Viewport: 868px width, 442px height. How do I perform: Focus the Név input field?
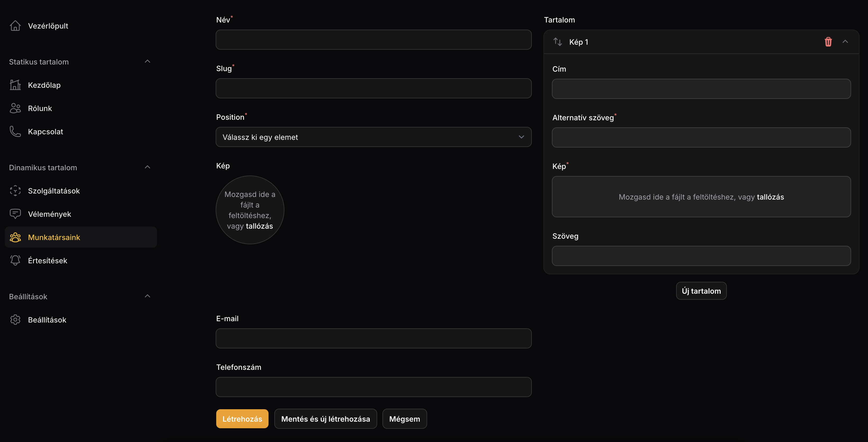click(x=374, y=40)
